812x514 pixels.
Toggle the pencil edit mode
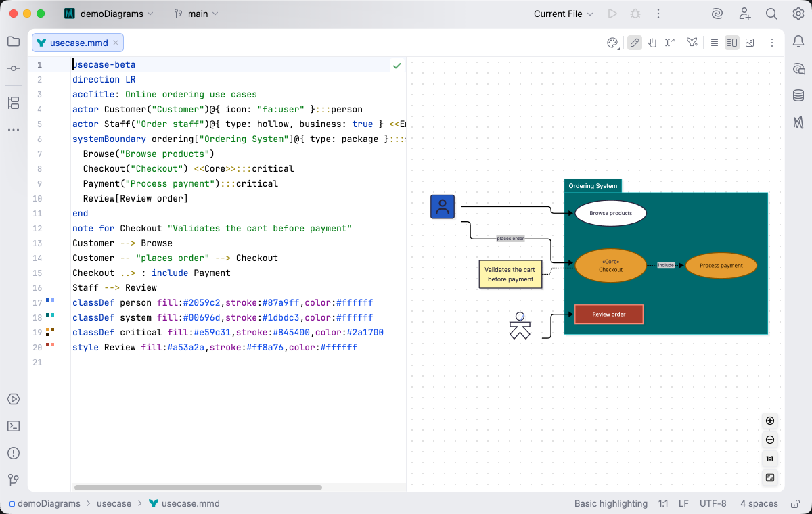click(x=635, y=43)
